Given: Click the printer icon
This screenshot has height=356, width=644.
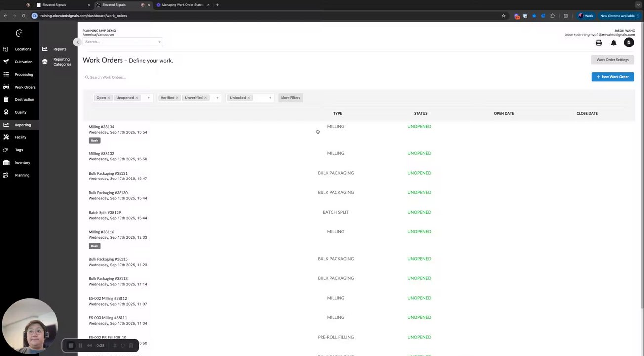Looking at the screenshot, I should (599, 43).
